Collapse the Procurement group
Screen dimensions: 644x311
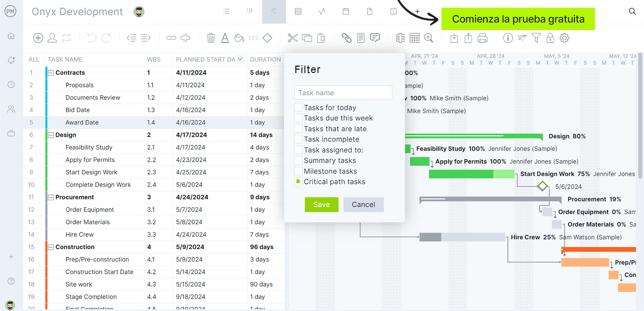pyautogui.click(x=51, y=197)
